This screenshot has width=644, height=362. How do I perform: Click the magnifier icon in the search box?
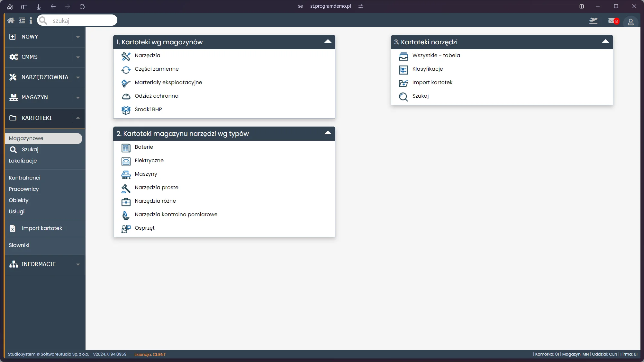[x=43, y=21]
